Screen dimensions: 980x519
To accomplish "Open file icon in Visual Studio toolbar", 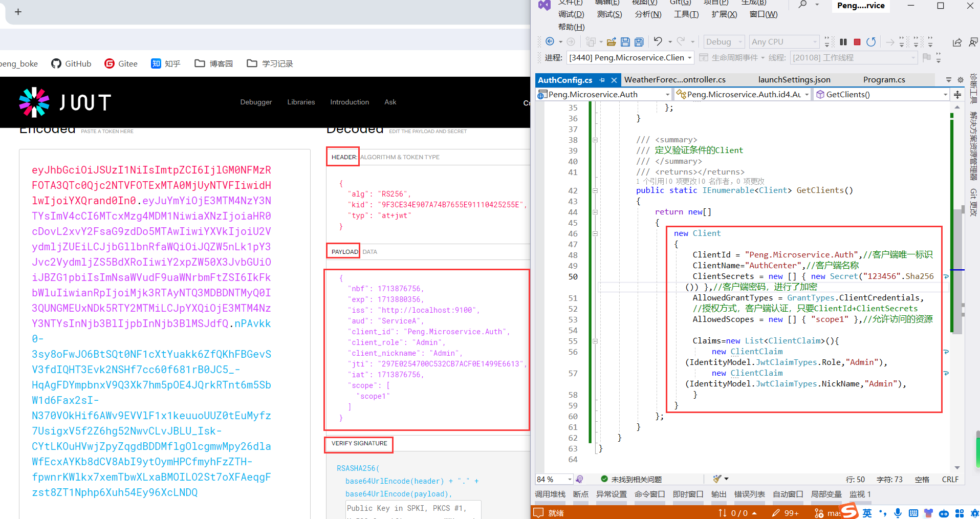I will tap(611, 42).
